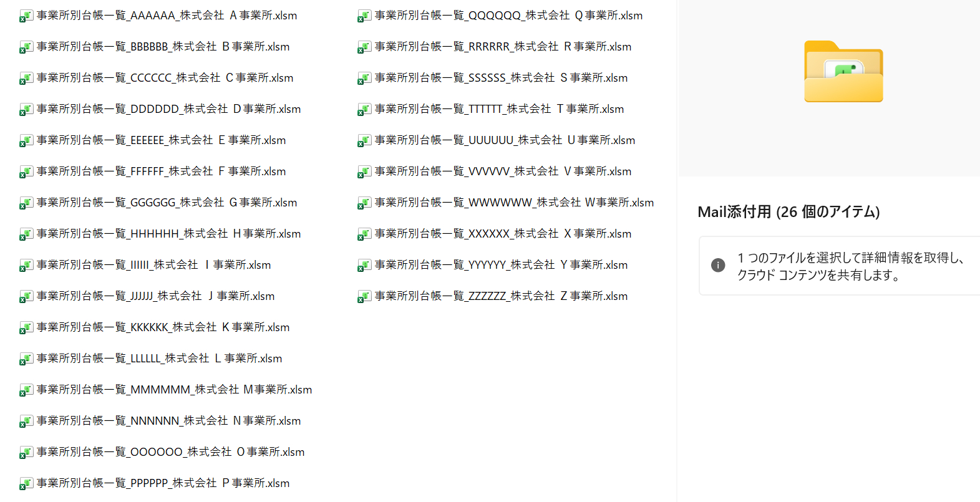Screen dimensions: 980x502
Task: Click the Excel icon of the QQQQQQ file
Action: 364,16
